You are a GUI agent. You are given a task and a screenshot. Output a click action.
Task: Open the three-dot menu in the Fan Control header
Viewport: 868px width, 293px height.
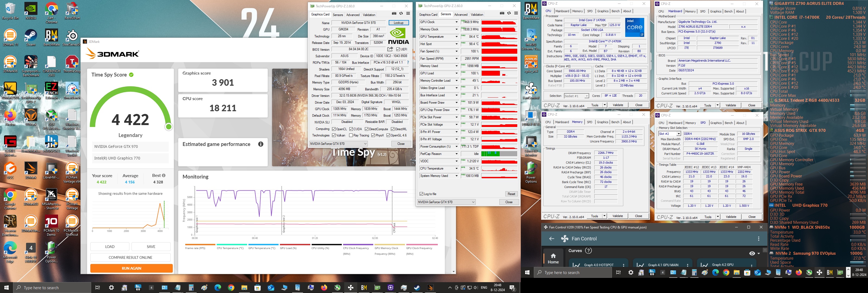pos(758,239)
